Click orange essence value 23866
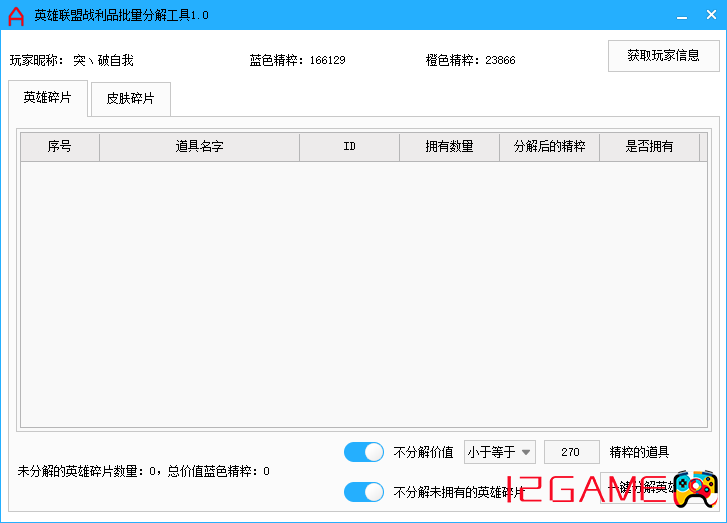The image size is (727, 523). [x=500, y=60]
